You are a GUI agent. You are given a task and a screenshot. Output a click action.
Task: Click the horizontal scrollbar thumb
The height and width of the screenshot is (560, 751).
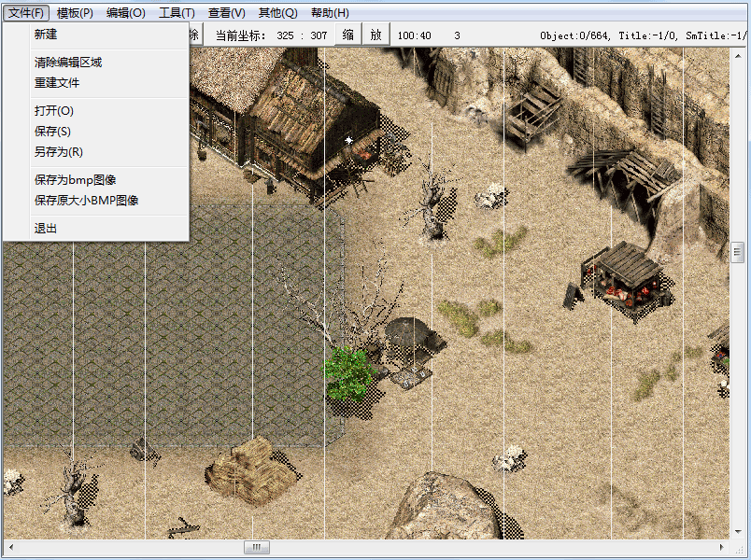pyautogui.click(x=257, y=547)
